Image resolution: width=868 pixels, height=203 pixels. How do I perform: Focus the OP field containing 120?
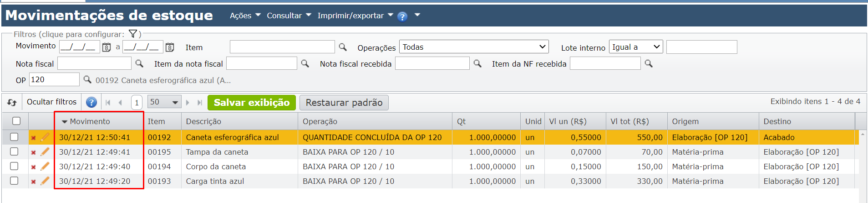[x=55, y=79]
